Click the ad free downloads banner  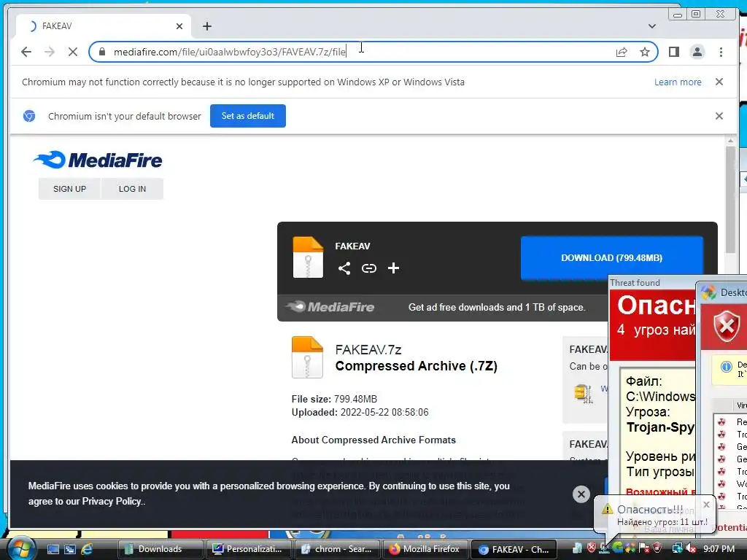[443, 307]
